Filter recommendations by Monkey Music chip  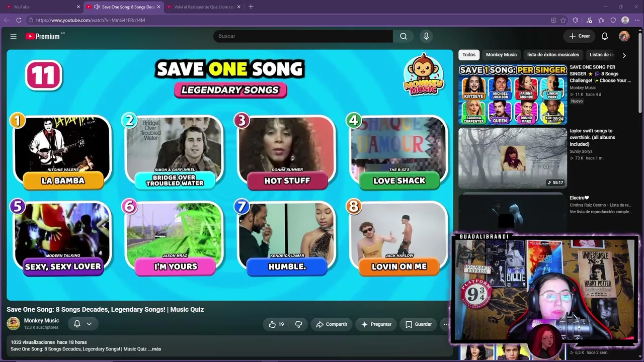click(501, 55)
